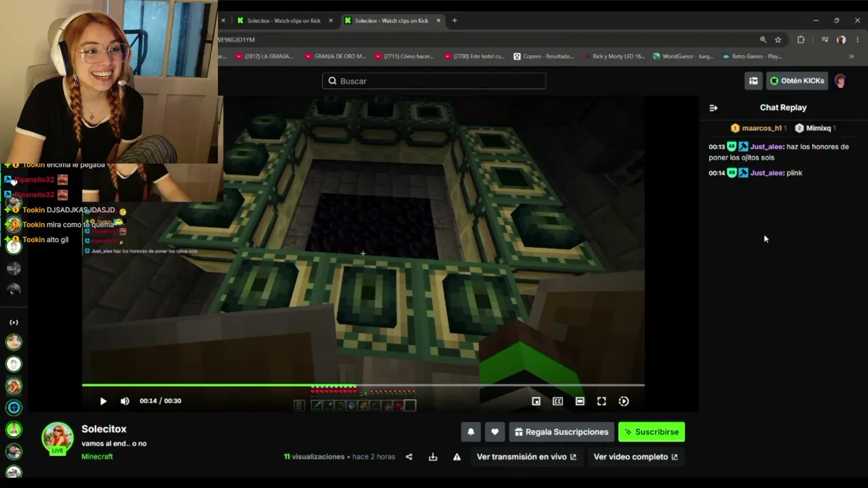Report the clip with warning icon
This screenshot has height=488, width=868.
(x=457, y=457)
